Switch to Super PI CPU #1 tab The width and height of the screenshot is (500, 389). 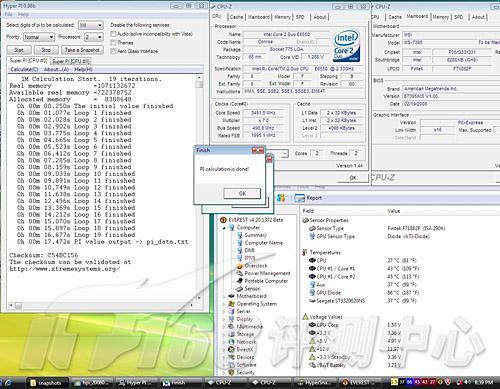[70, 61]
